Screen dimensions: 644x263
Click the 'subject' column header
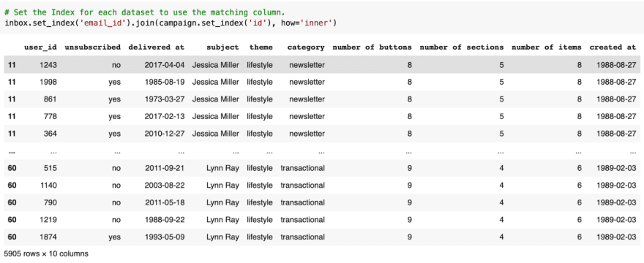222,47
